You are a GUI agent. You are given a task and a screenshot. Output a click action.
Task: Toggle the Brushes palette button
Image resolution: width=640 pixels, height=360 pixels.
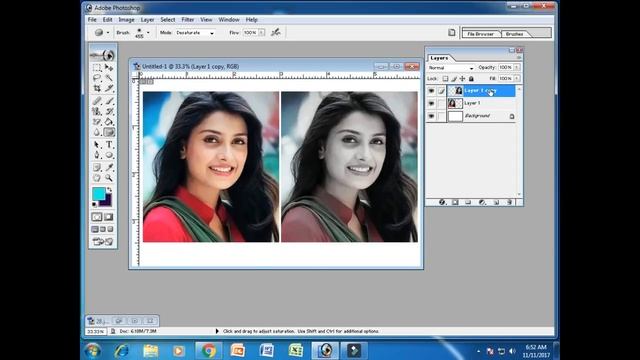451,32
